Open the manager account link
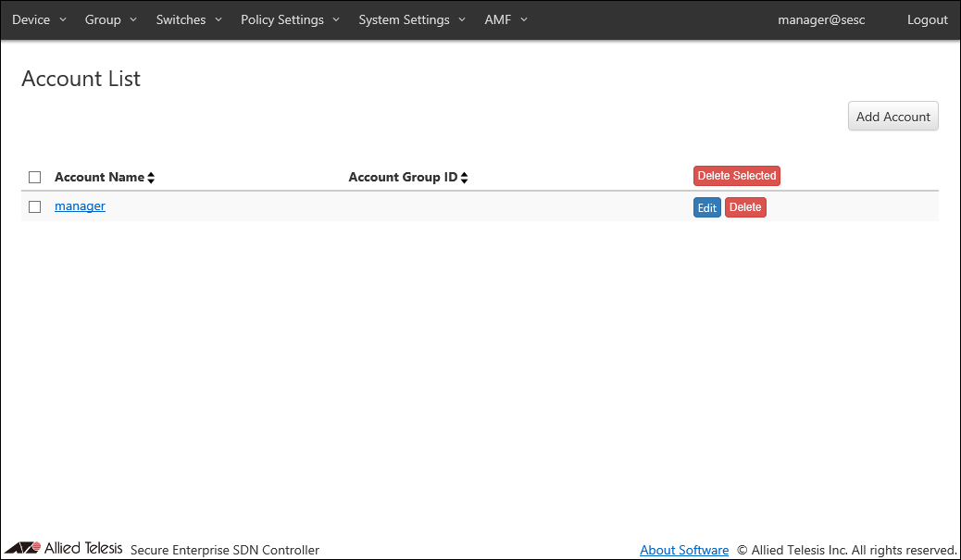 pyautogui.click(x=80, y=206)
